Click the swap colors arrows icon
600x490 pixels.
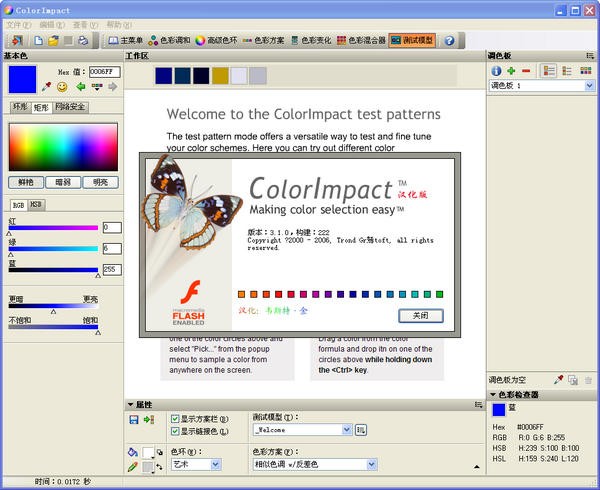pos(159,467)
